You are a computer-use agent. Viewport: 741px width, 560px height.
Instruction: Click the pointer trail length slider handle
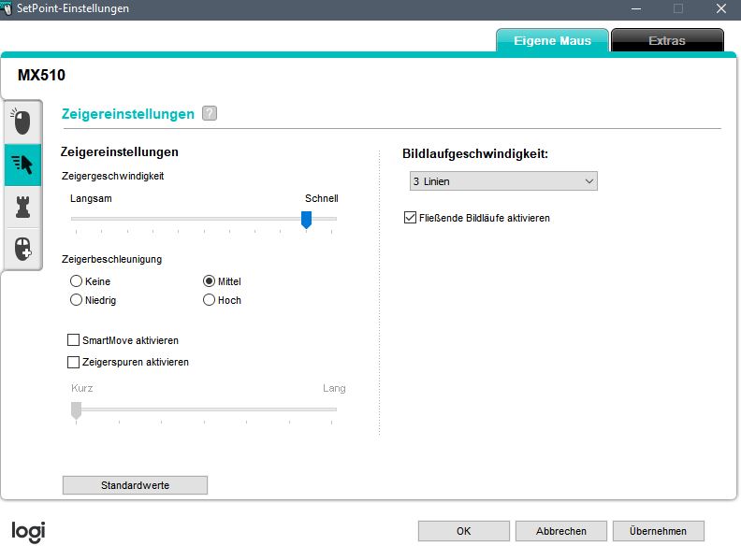click(x=76, y=410)
